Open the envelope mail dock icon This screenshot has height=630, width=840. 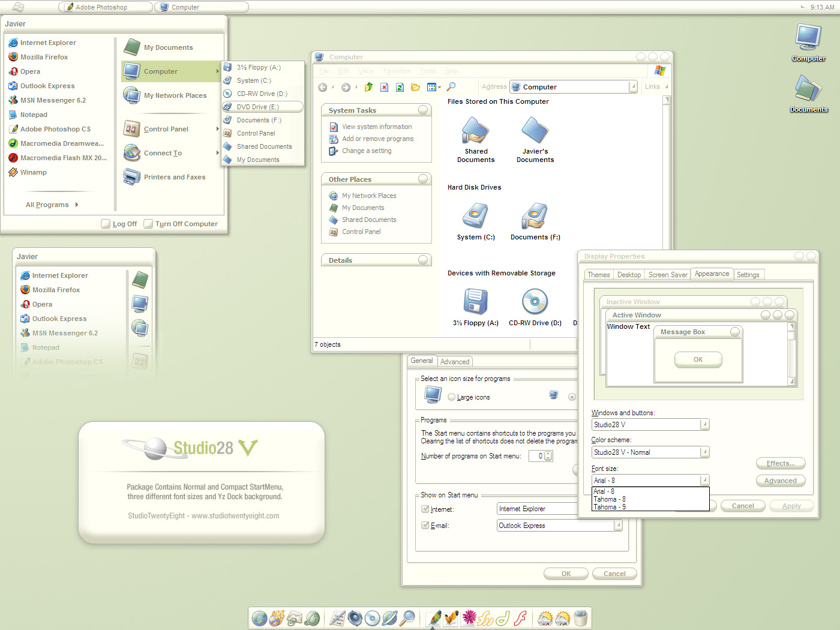(x=294, y=618)
